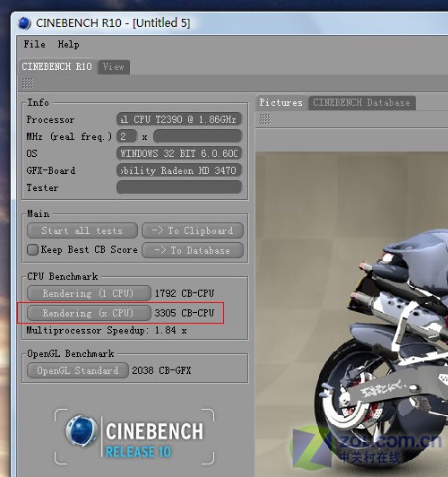448x477 pixels.
Task: Click the GFX-Board field showing Radeon HD 3470
Action: tap(179, 170)
